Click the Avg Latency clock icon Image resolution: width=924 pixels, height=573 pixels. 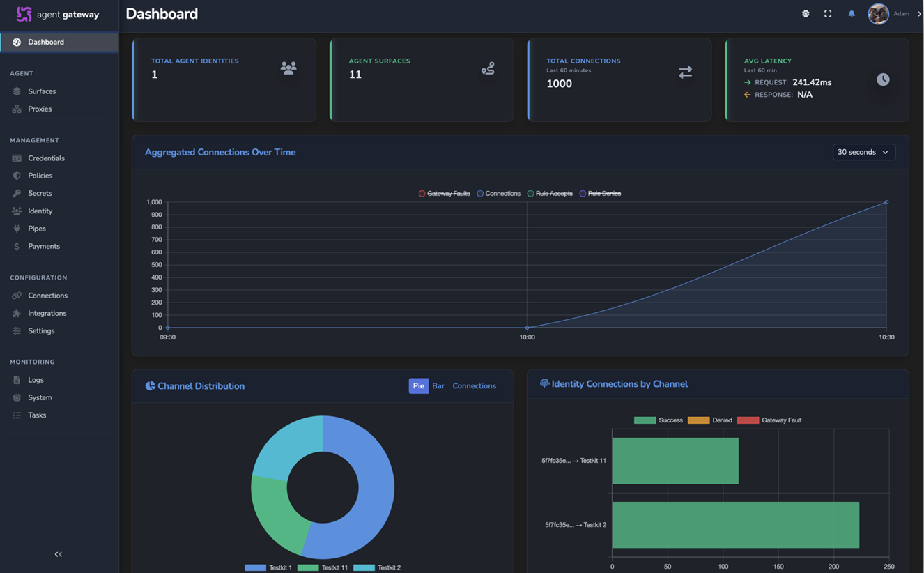coord(883,79)
